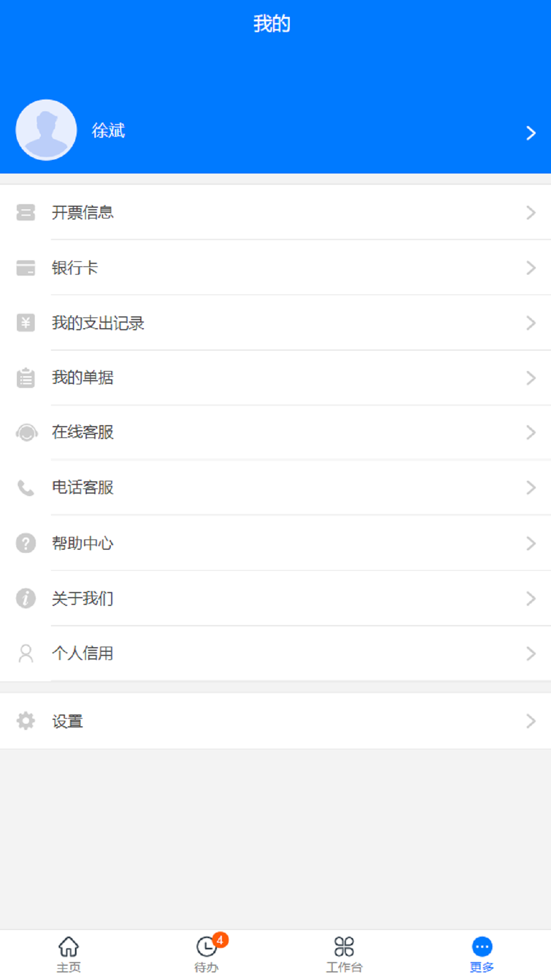Open 设置 using its right chevron
The width and height of the screenshot is (551, 980).
(x=531, y=721)
